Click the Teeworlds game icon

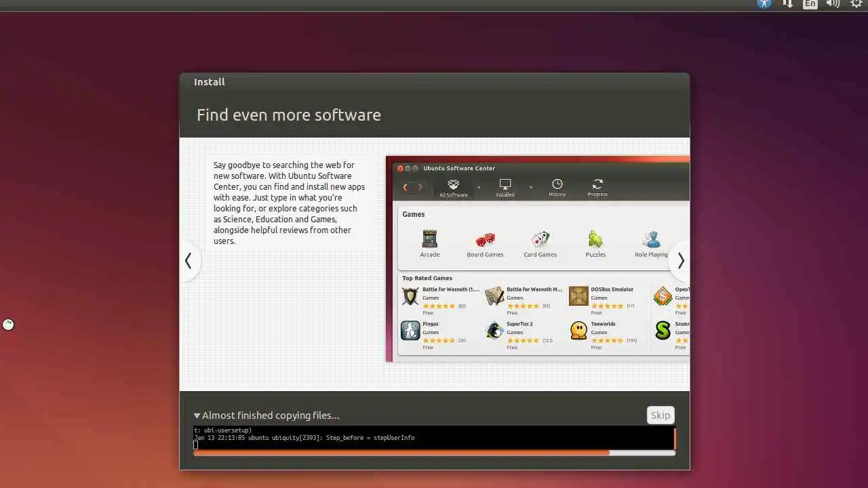tap(578, 331)
